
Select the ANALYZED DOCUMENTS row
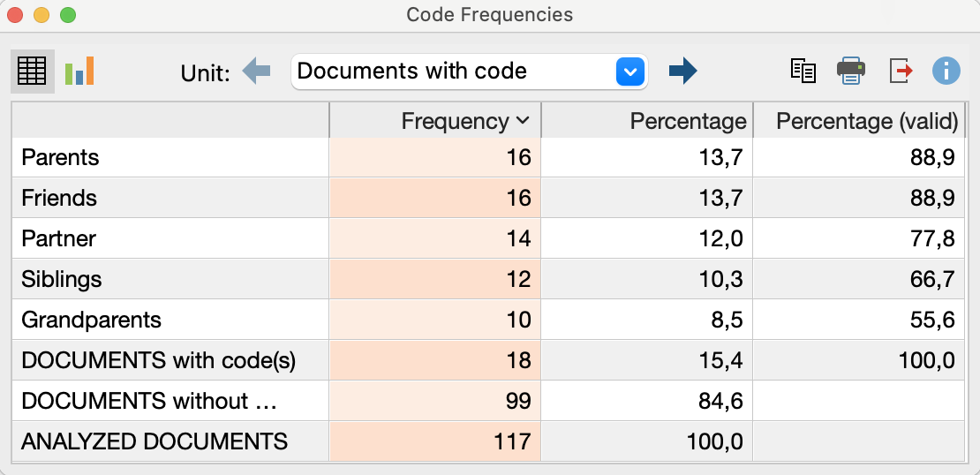489,441
